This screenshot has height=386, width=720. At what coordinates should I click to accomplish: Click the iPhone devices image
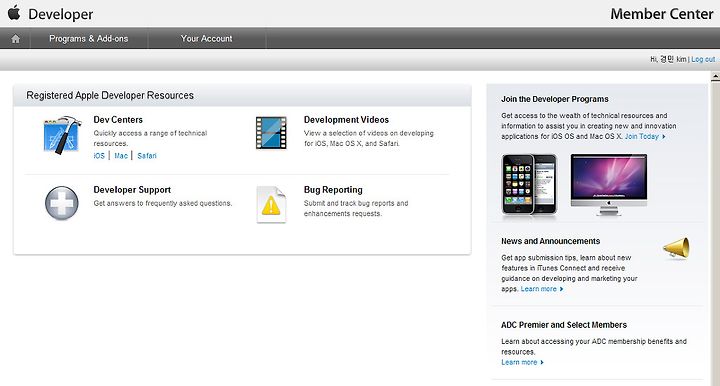tap(529, 185)
